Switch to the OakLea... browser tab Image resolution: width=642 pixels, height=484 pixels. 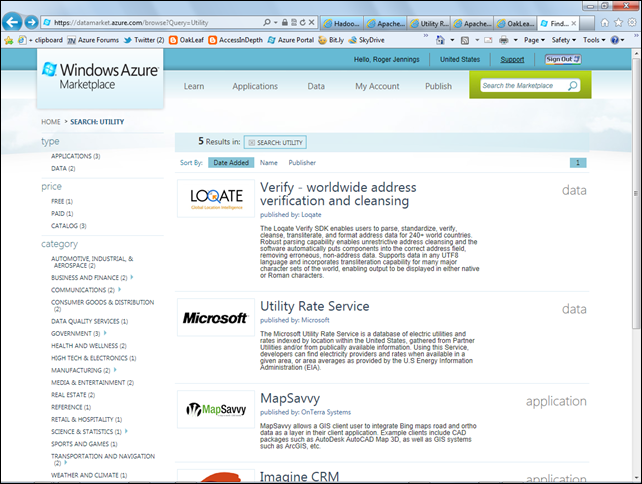point(515,24)
